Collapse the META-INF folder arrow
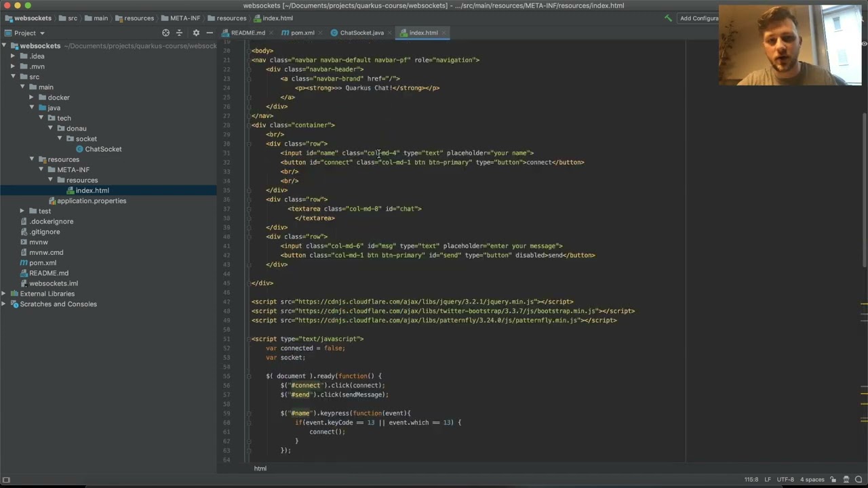 41,169
